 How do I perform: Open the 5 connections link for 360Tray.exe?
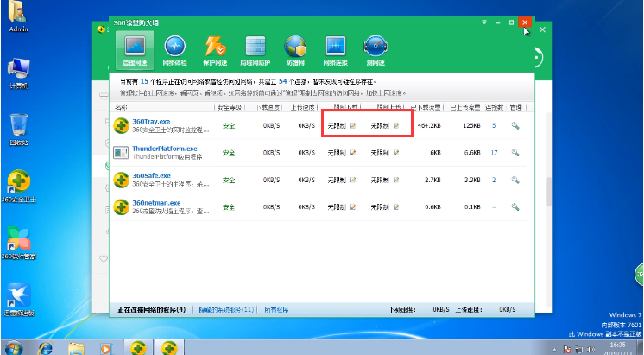(494, 126)
